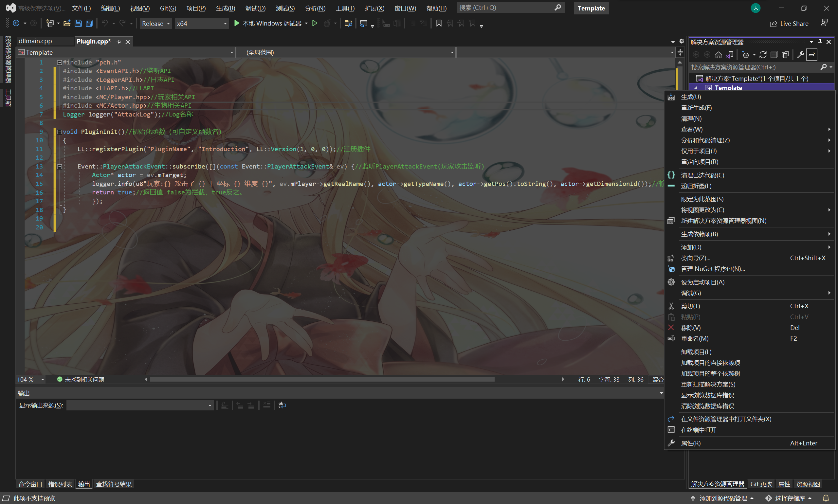Screen dimensions: 838x504
Task: Click 选择存储库 in status bar
Action: (790, 498)
